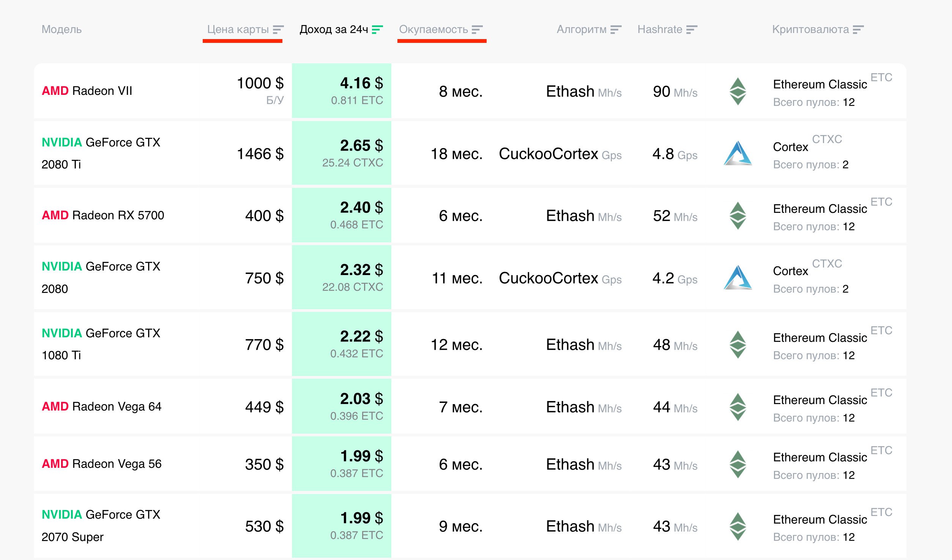Select the 449 $ price cell
Screen dimensions: 952x560
coord(265,407)
